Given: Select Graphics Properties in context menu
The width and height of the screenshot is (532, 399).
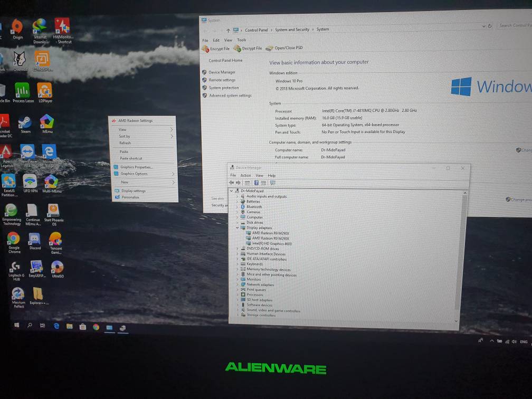Looking at the screenshot, I should [145, 167].
